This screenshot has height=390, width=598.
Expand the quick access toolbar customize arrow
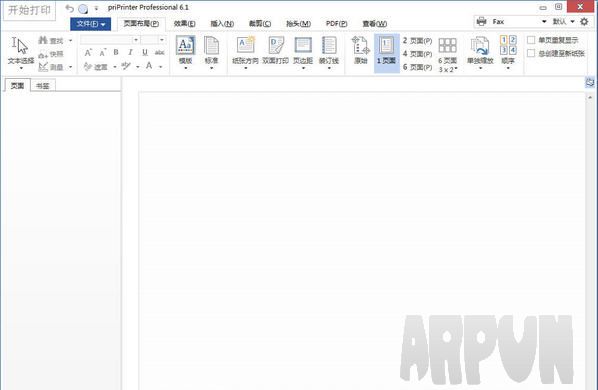[x=96, y=9]
